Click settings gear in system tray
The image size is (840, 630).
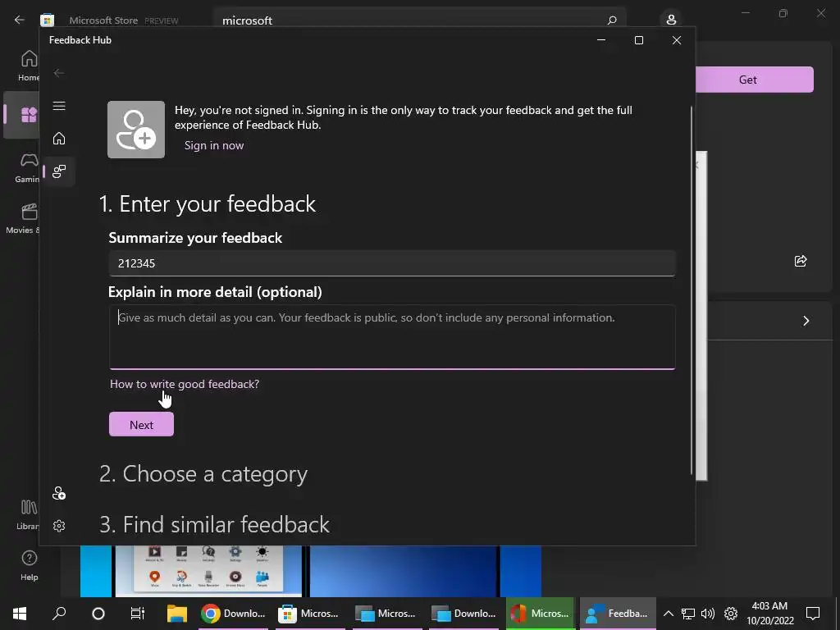point(731,614)
